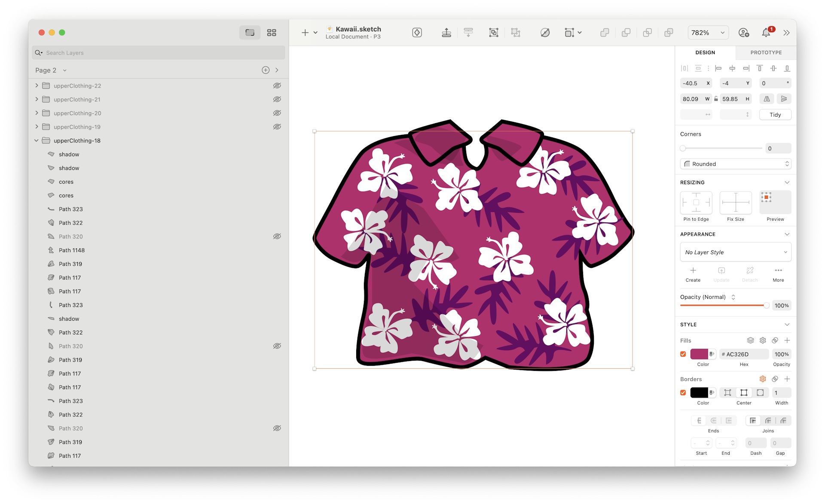
Task: Click the collaboration share icon in toolbar
Action: pyautogui.click(x=744, y=32)
